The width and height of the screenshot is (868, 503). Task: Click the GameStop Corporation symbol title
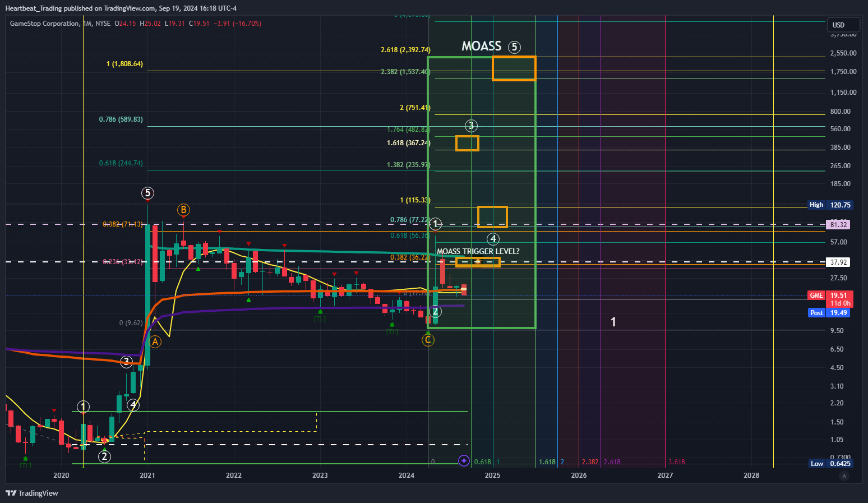coord(45,24)
